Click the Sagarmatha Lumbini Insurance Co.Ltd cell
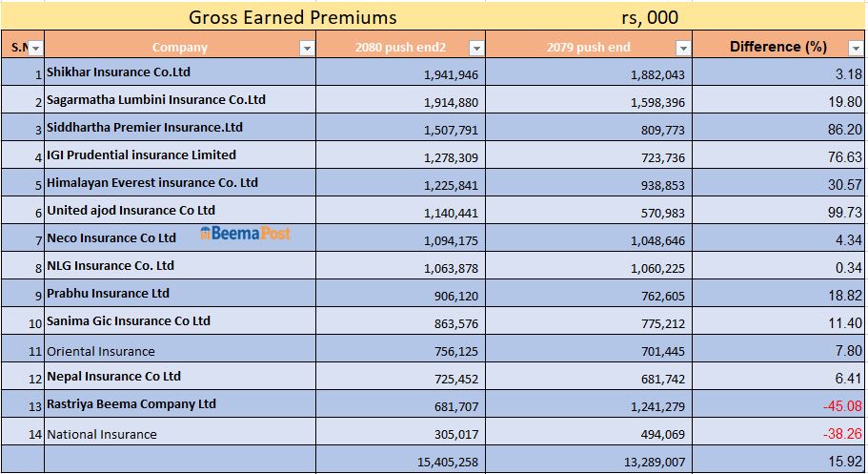868x474 pixels. point(179,100)
